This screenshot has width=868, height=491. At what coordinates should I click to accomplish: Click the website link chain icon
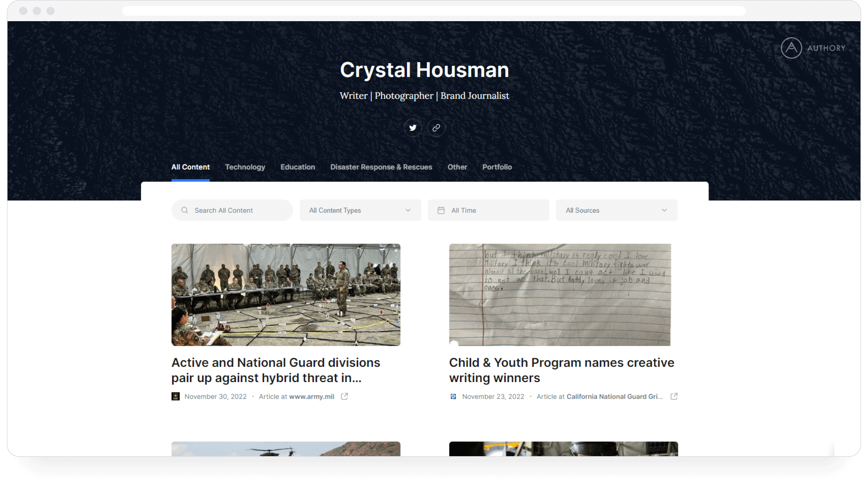pos(436,128)
